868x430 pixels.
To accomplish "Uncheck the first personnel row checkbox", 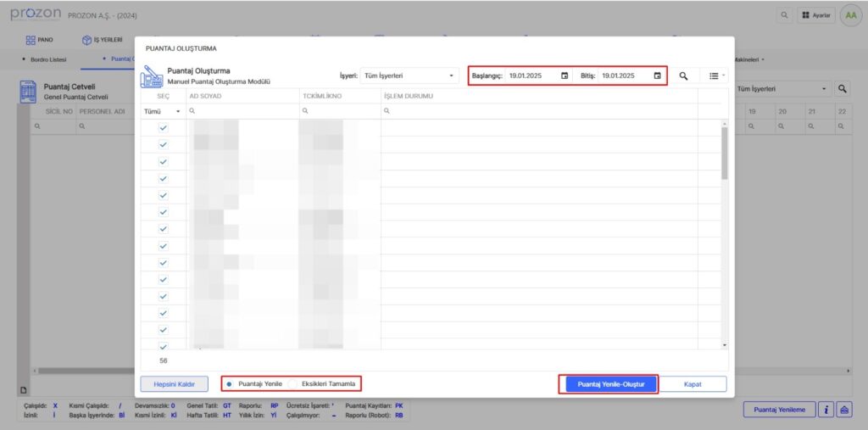I will pyautogui.click(x=164, y=127).
